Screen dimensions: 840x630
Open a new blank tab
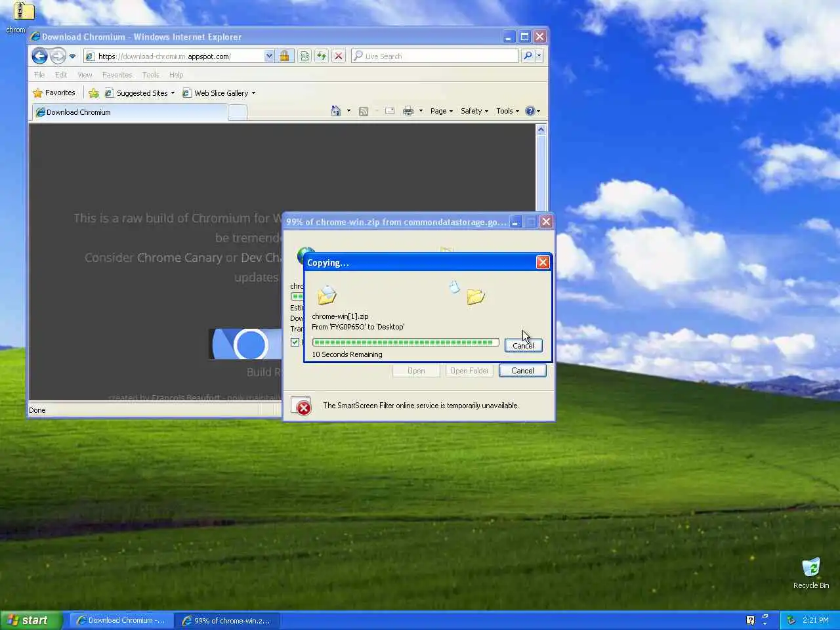(x=238, y=113)
